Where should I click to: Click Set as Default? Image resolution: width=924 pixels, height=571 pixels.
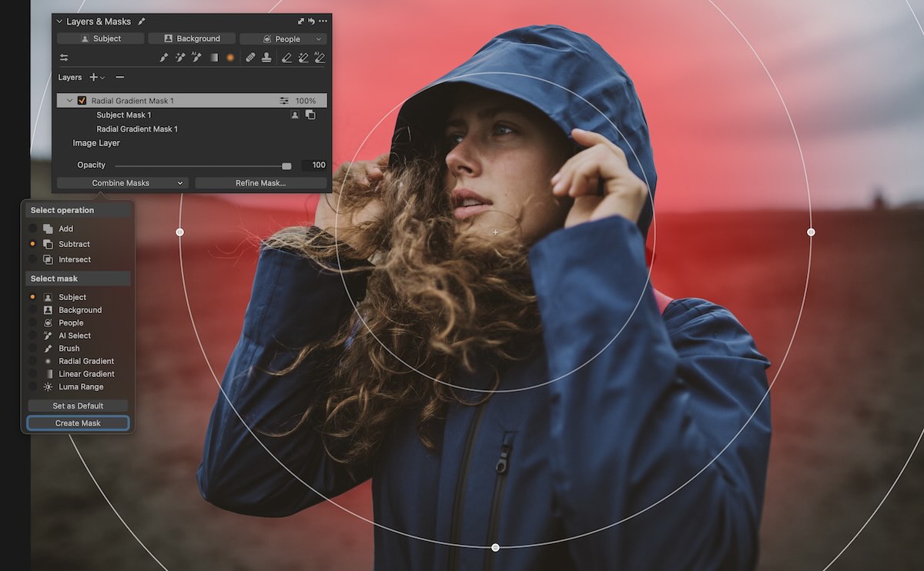(78, 405)
